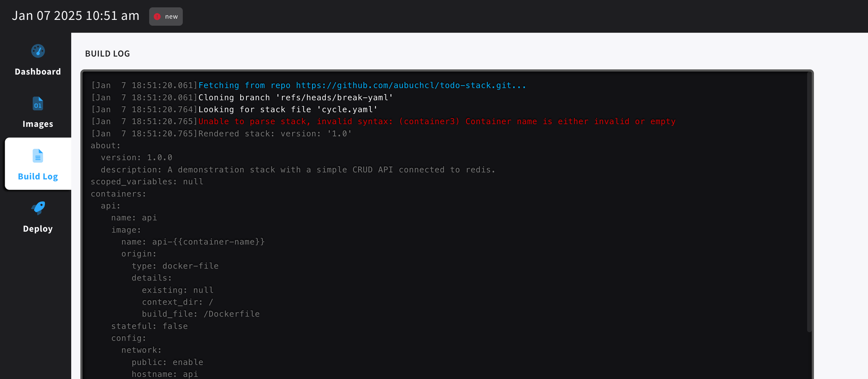Switch to the Dashboard tab label

pos(38,72)
